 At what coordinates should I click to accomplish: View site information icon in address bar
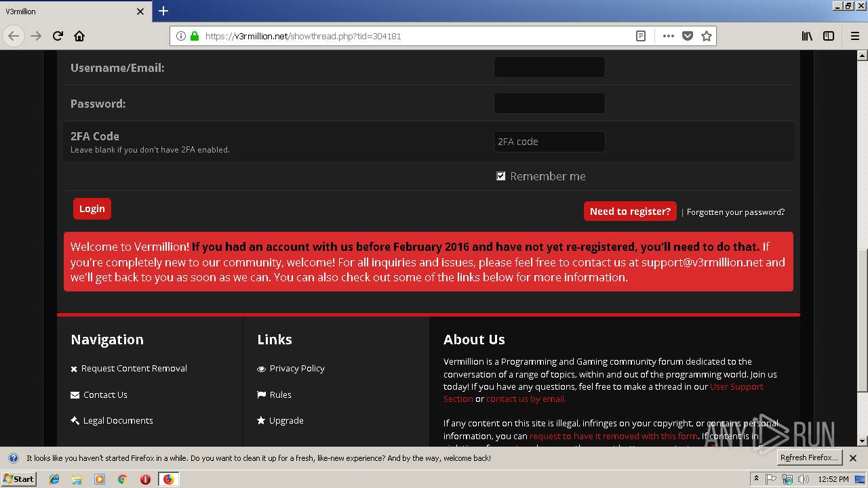(181, 36)
